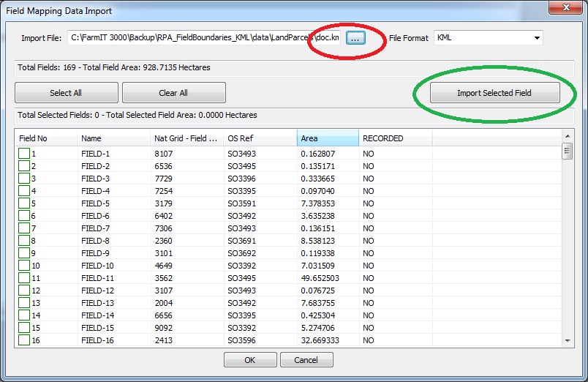588x382 pixels.
Task: Click the browse (...) button for Import File
Action: coord(355,38)
